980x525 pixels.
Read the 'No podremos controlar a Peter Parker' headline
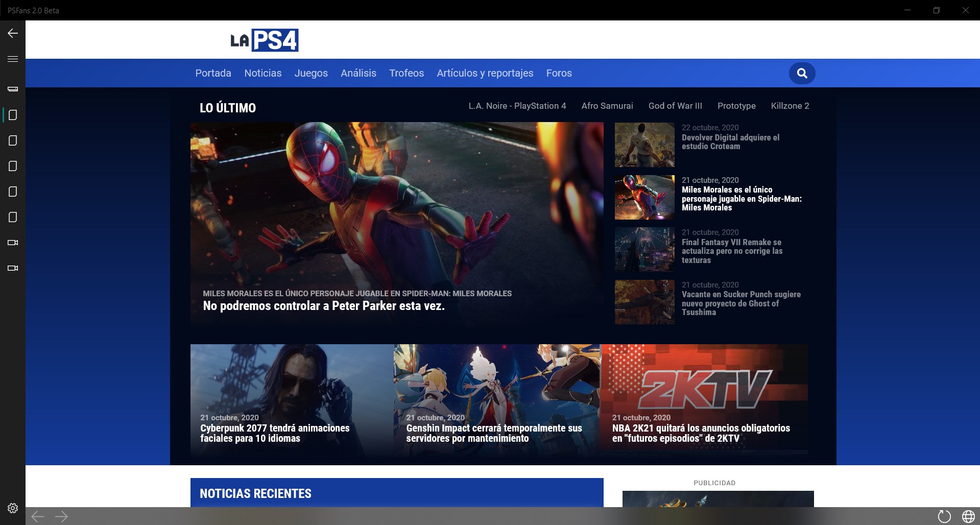coord(324,306)
